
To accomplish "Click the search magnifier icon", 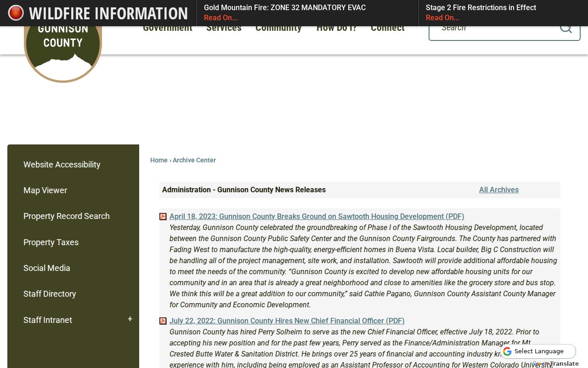I will [x=566, y=29].
